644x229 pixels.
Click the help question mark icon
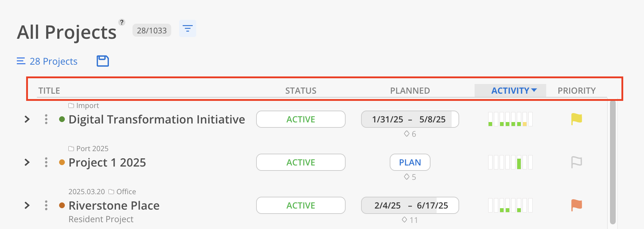point(122,22)
